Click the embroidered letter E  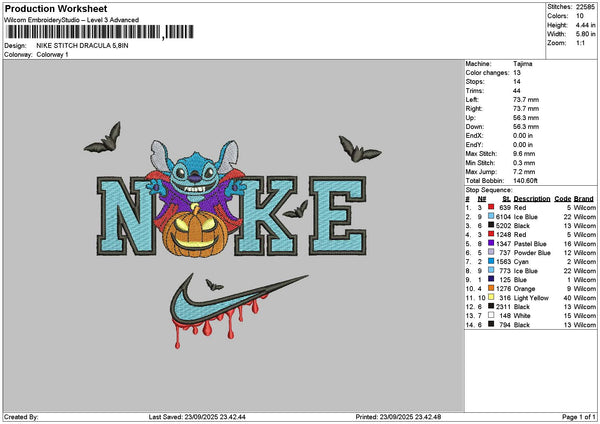(338, 216)
